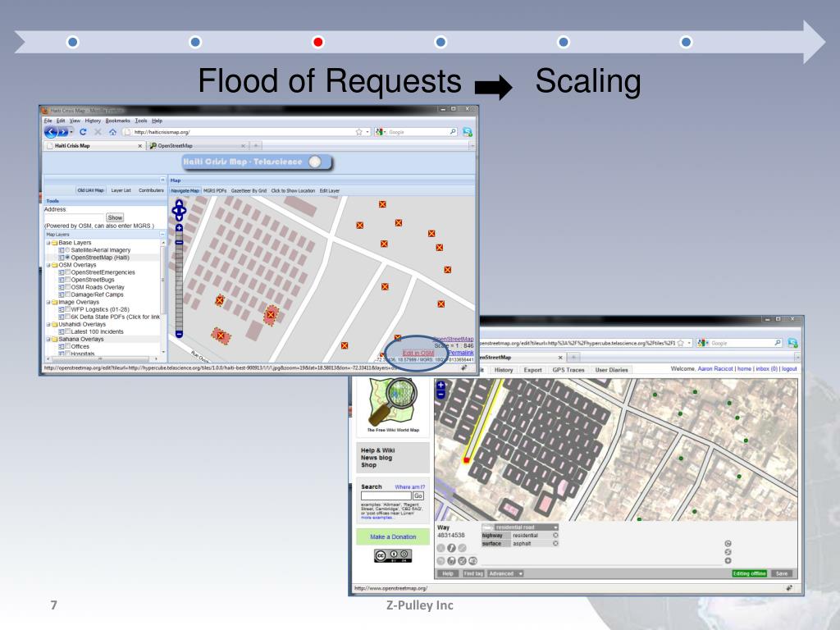This screenshot has height=630, width=840.
Task: Open the residential road preset dropdown
Action: coord(555,527)
